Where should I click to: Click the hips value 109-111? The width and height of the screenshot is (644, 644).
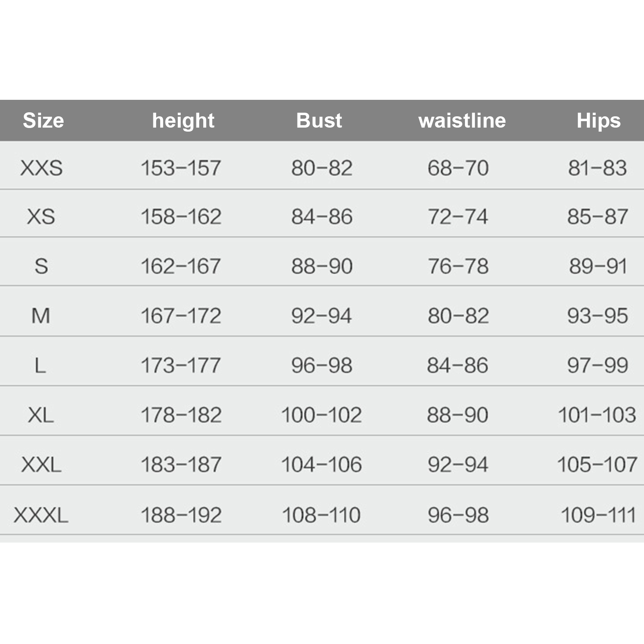coord(598,515)
